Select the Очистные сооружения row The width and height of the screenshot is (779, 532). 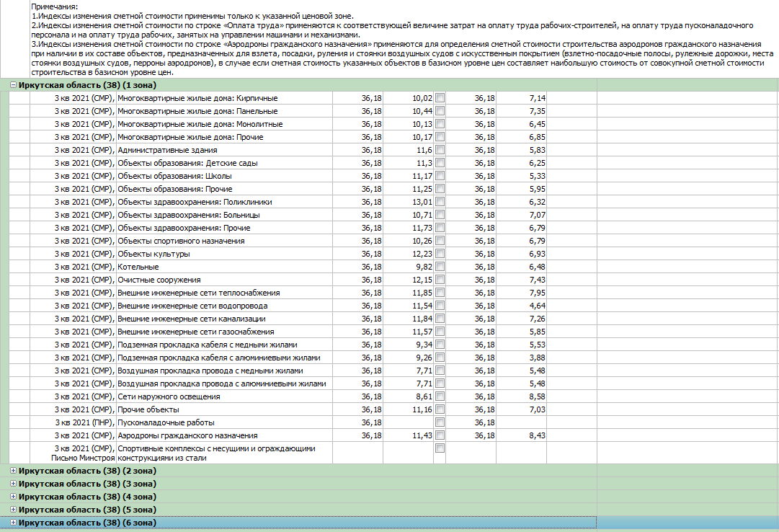point(159,280)
